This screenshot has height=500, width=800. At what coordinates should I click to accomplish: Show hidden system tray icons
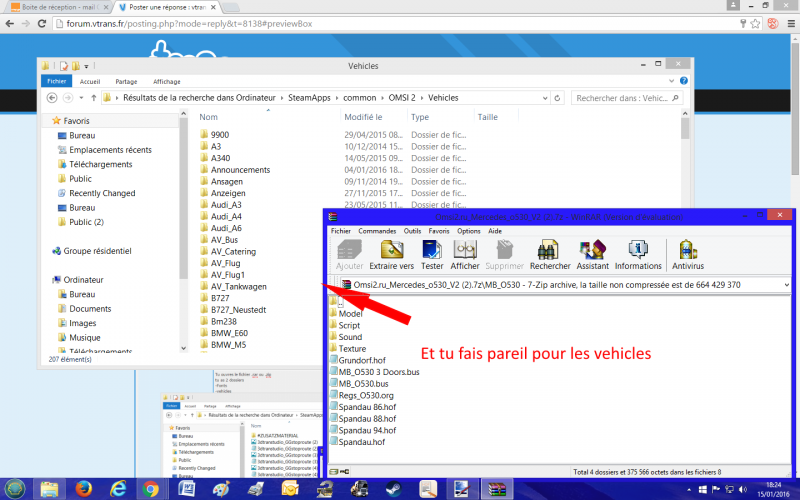coord(689,489)
